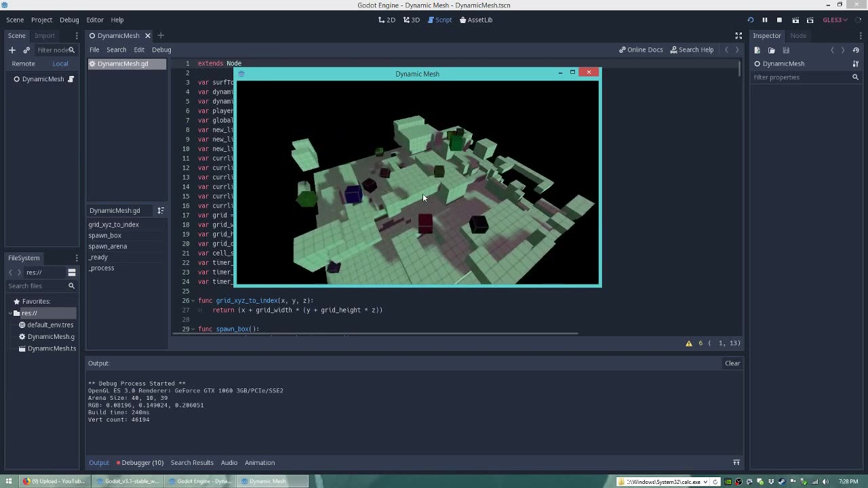Play a custom scene using clapperboard icon
Image resolution: width=868 pixels, height=488 pixels.
coord(810,20)
